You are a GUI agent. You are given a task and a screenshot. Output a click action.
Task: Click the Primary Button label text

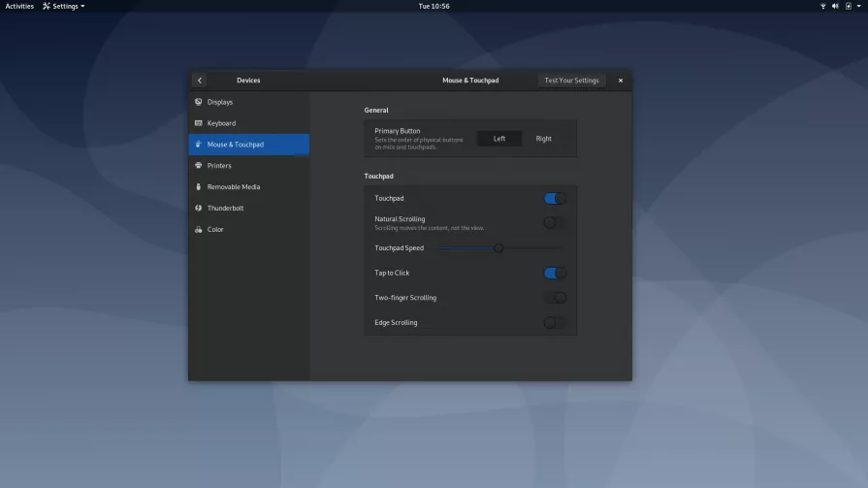click(x=397, y=131)
